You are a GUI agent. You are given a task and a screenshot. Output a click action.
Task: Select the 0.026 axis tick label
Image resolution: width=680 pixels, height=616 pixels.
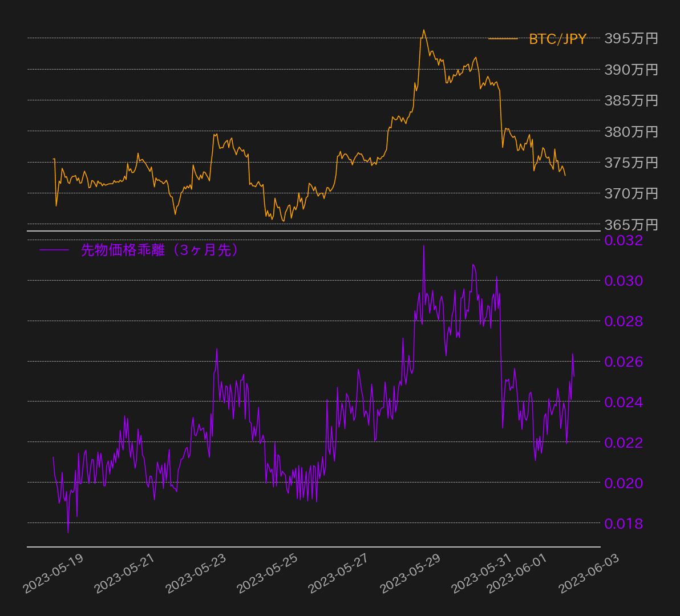[624, 362]
